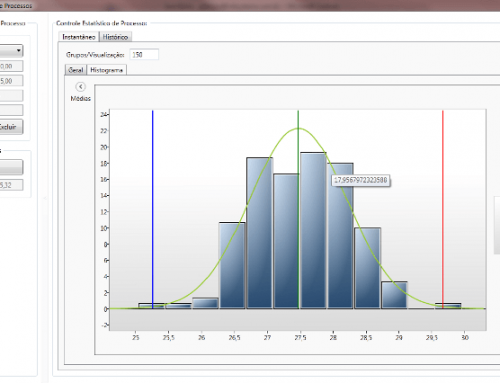Click the field showing 5,32
This screenshot has width=500, height=383.
[x=11, y=185]
